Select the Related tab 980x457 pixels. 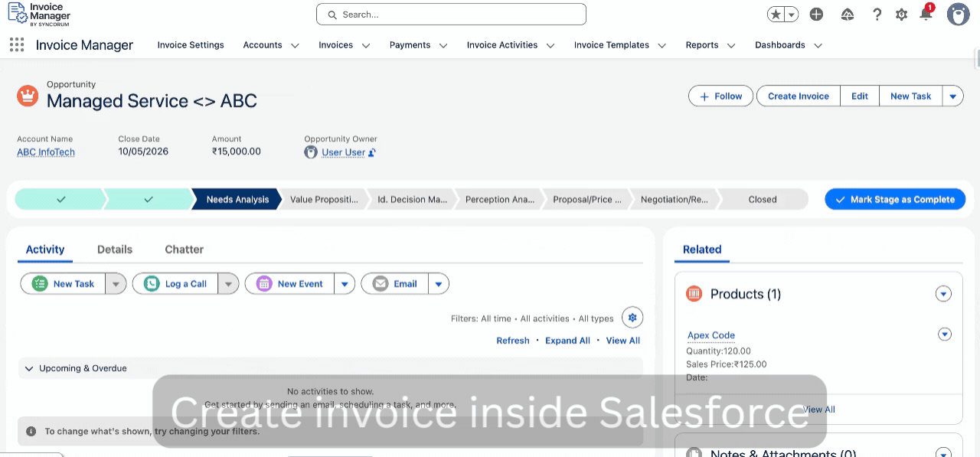point(702,250)
